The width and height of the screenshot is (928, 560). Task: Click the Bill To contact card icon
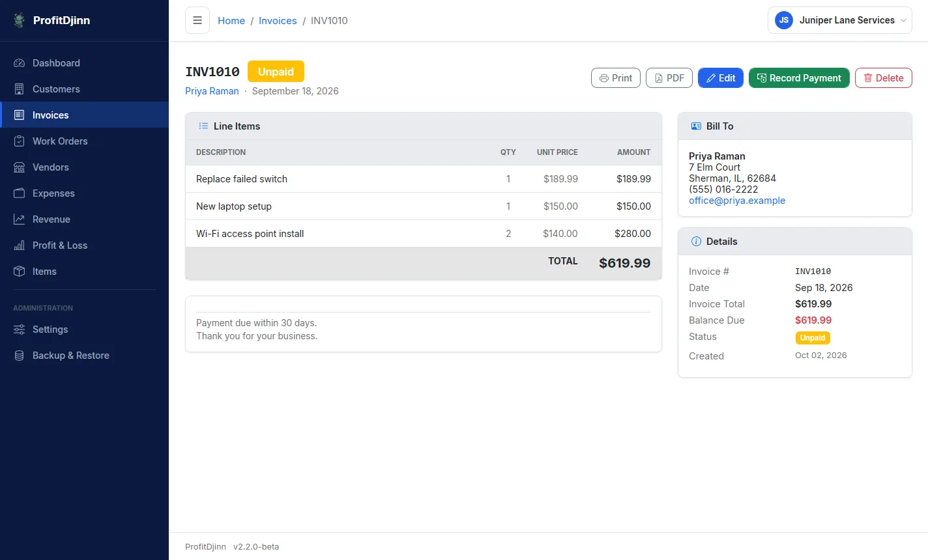[696, 126]
